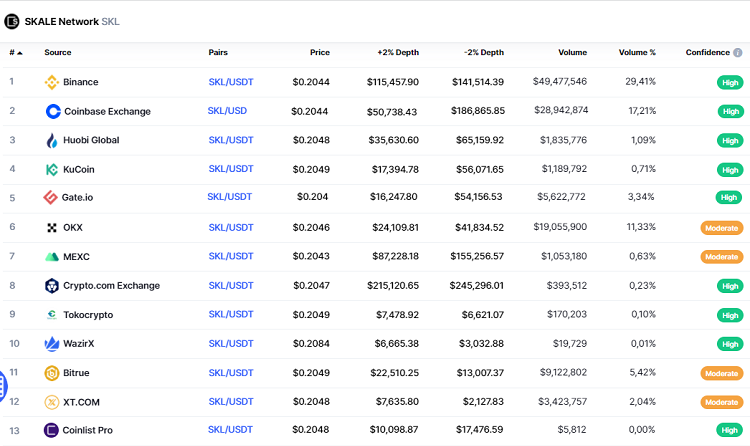This screenshot has height=446, width=750.
Task: Click the Confidence info icon
Action: [738, 52]
